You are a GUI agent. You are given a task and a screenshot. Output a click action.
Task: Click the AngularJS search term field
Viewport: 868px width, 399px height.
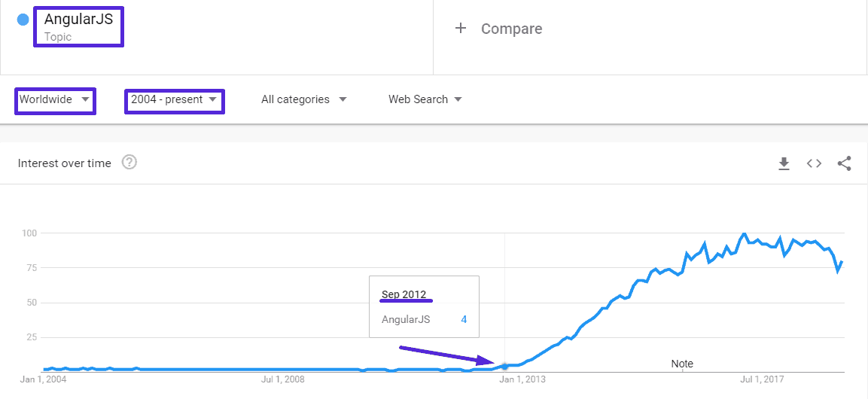click(78, 20)
